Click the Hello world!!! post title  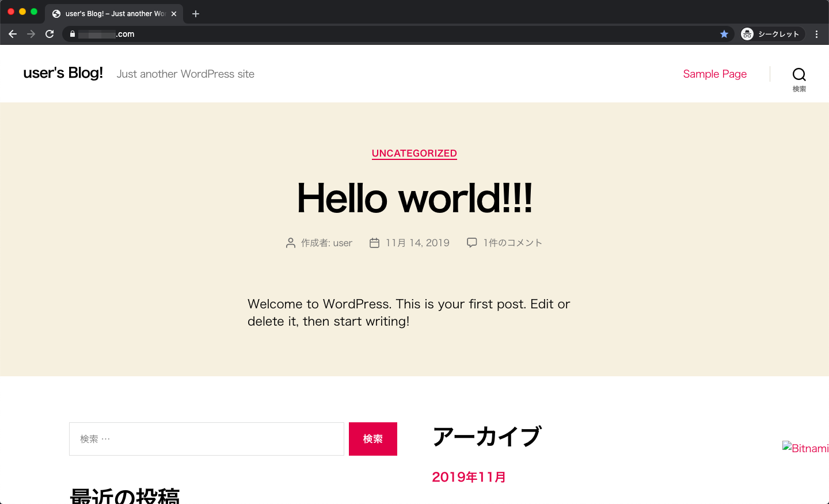click(414, 198)
